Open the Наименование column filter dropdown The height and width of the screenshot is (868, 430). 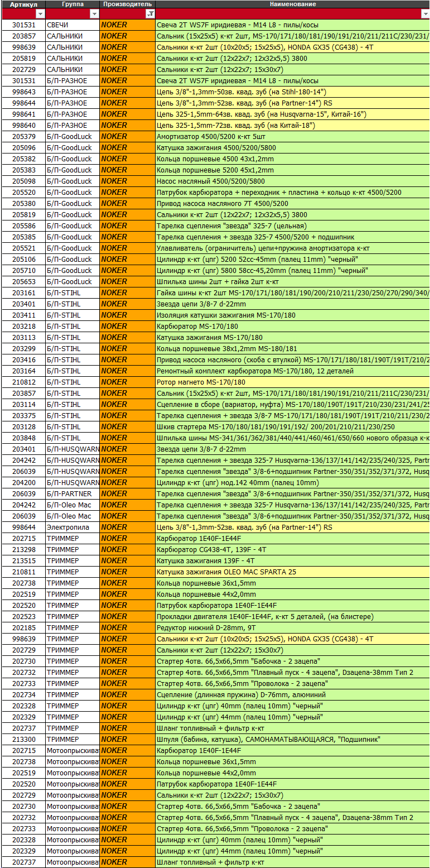tap(425, 14)
